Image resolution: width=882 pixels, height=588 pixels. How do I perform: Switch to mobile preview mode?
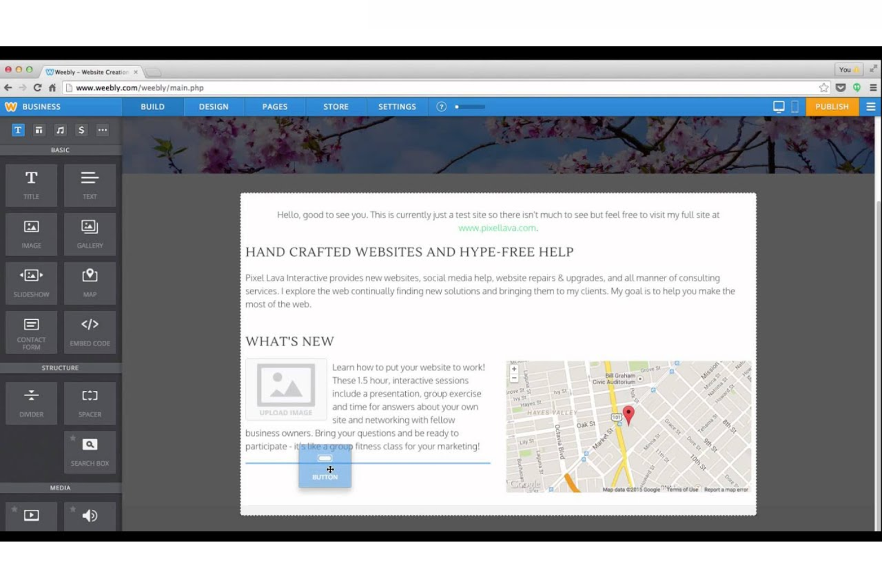(x=794, y=106)
